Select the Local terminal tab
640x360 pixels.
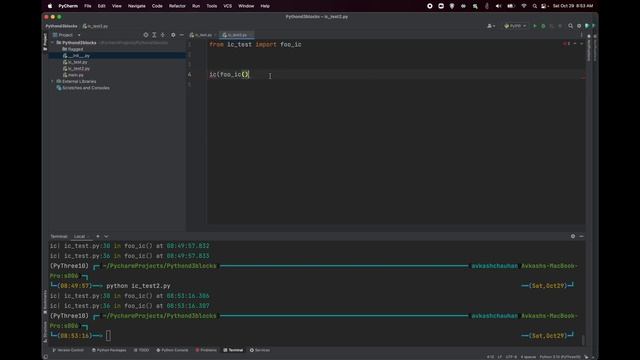(81, 236)
